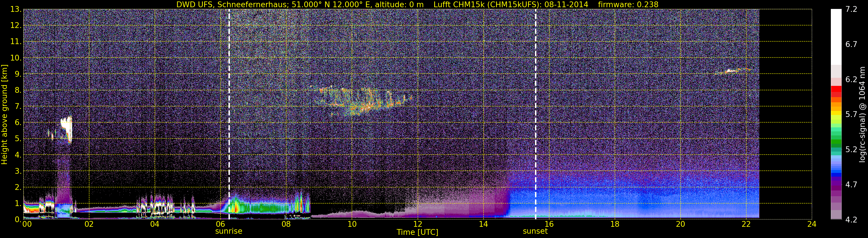This screenshot has width=868, height=238.
Task: Select the colorbar tick value "4.7"
Action: pyautogui.click(x=851, y=185)
